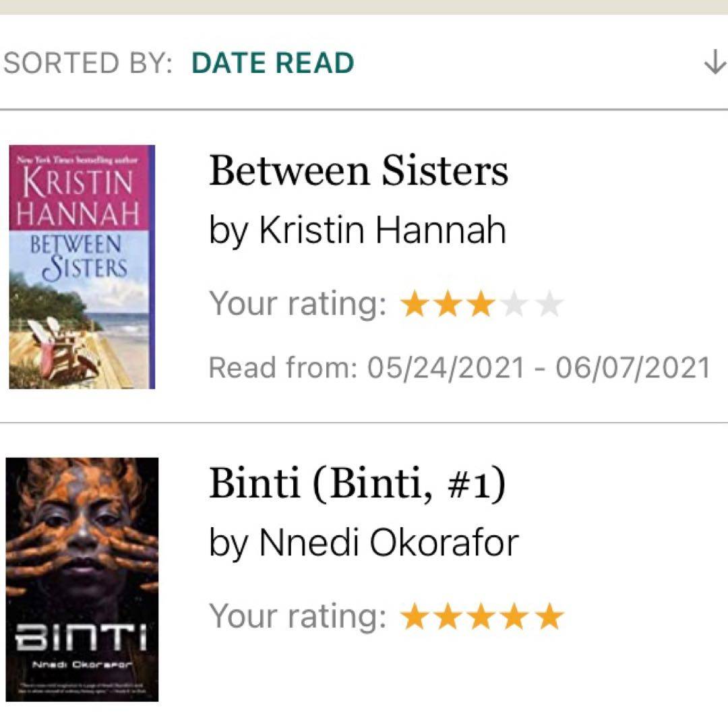Viewport: 728px width, 728px height.
Task: Click Binti's fifth rating star
Action: click(549, 617)
